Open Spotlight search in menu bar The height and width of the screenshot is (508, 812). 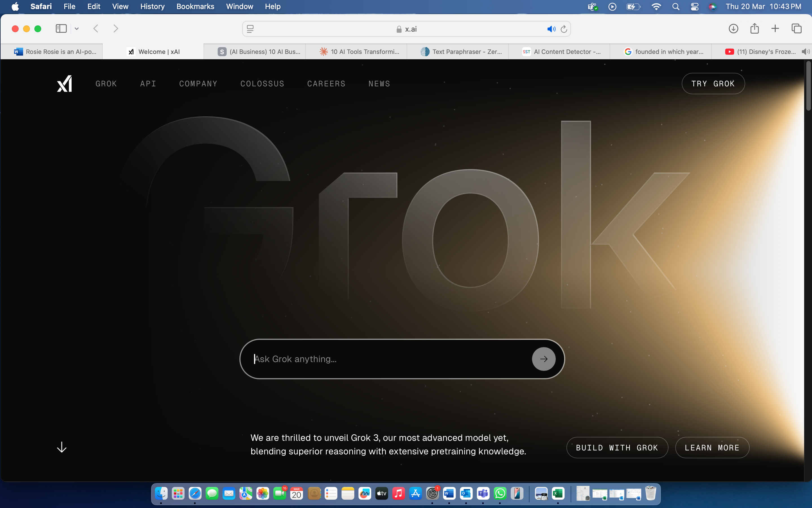click(676, 6)
